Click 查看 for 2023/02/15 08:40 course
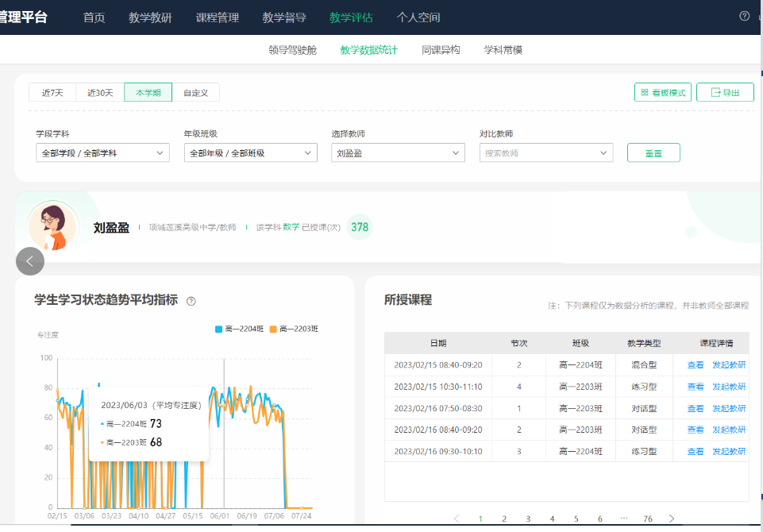 695,365
